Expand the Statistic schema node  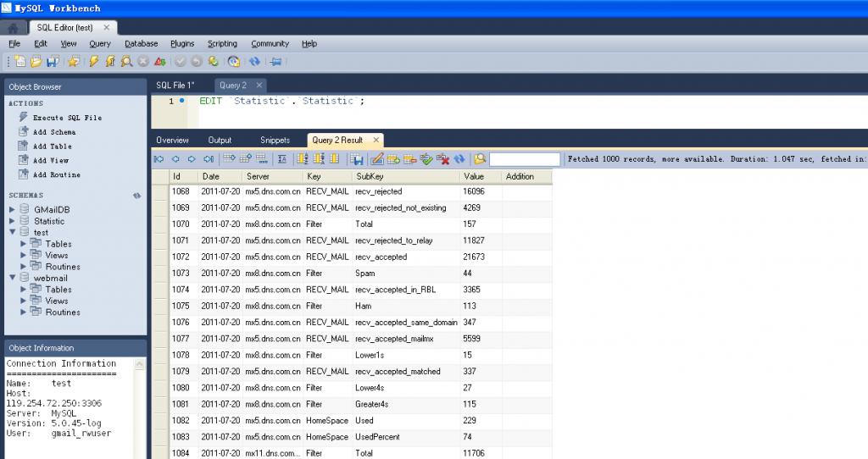[x=12, y=221]
